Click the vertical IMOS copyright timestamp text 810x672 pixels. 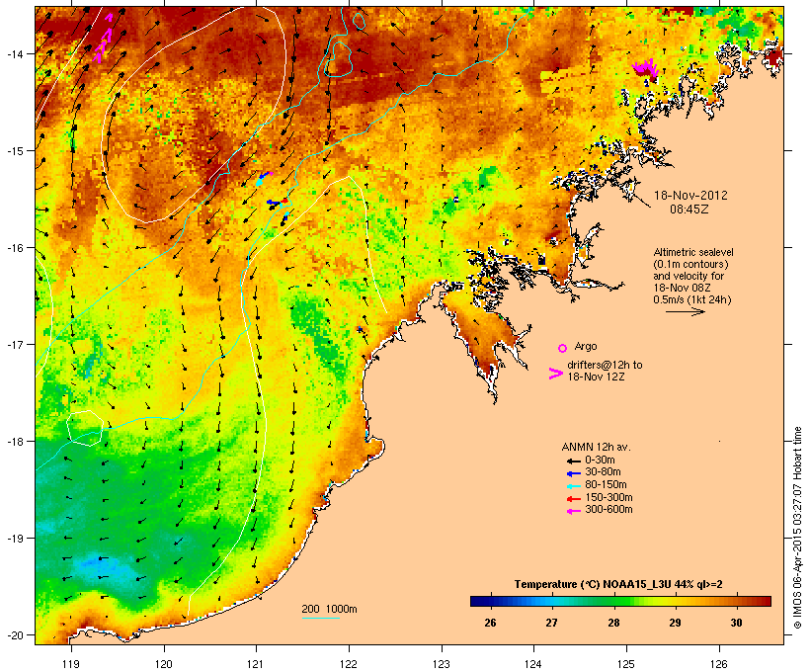[x=797, y=528]
